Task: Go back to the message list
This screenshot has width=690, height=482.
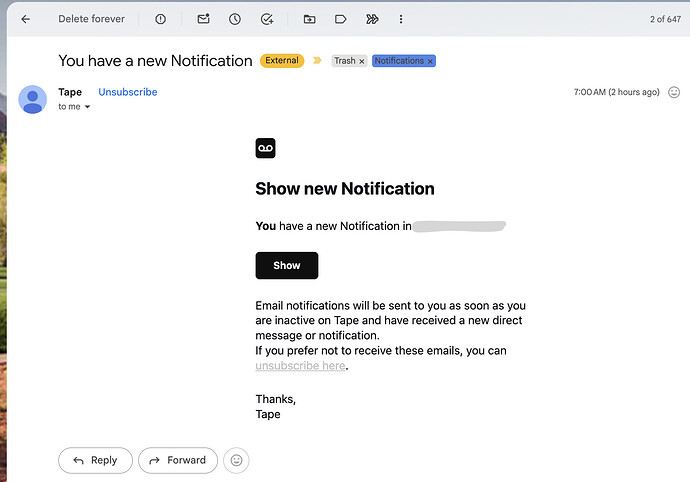Action: 26,19
